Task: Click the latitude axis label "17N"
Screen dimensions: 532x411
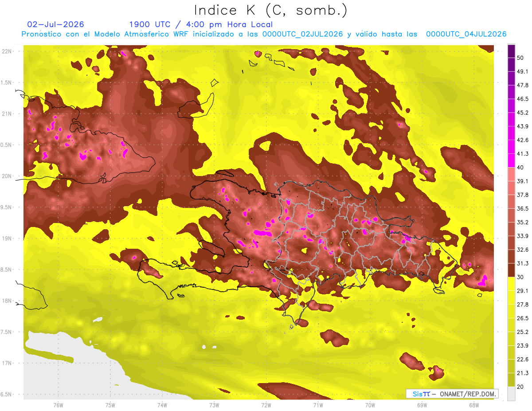Action: point(7,363)
